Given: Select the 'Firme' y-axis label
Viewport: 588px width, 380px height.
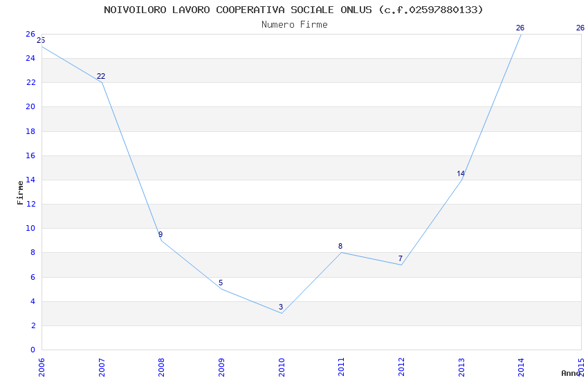Looking at the screenshot, I should point(20,192).
